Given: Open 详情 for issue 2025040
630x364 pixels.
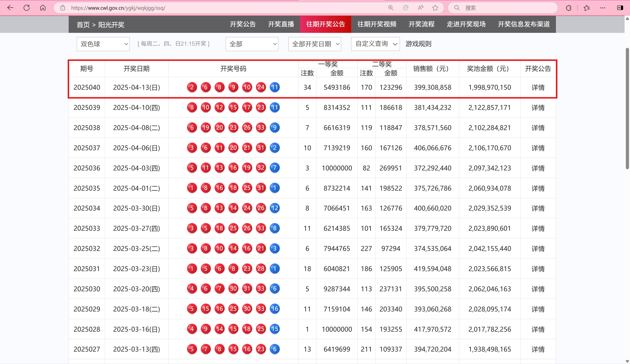Looking at the screenshot, I should click(538, 88).
